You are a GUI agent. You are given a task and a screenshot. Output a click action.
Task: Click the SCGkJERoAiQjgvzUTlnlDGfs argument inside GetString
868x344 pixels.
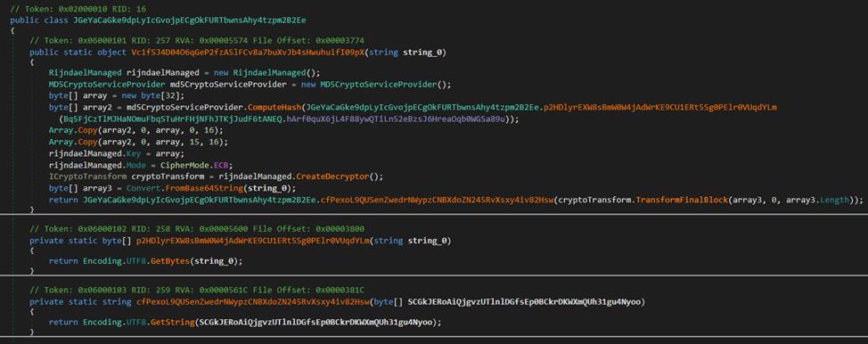coord(316,322)
